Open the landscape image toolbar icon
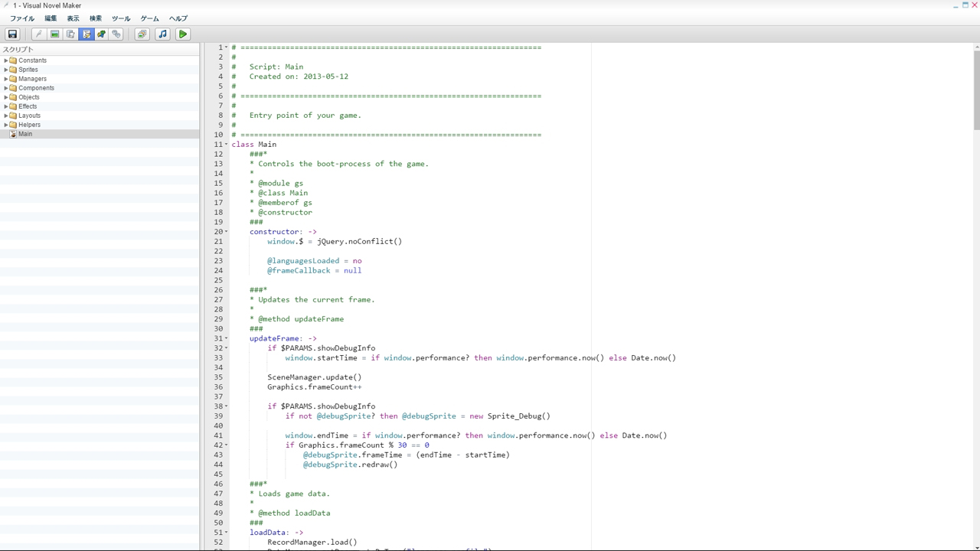980x551 pixels. click(54, 34)
